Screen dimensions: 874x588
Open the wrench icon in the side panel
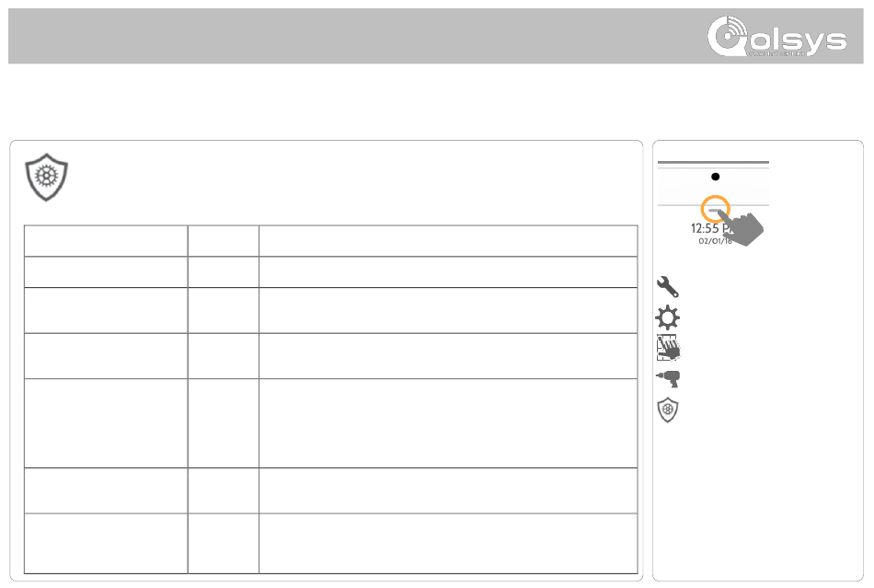pyautogui.click(x=667, y=286)
